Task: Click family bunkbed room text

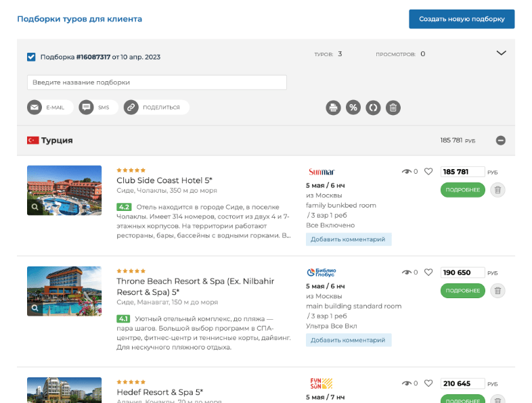Action: pyautogui.click(x=341, y=206)
